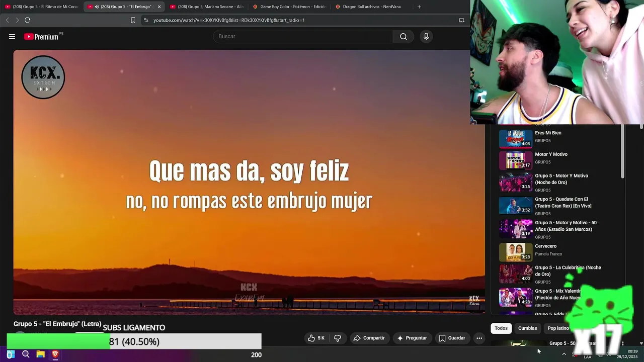Click the search magnifier button
Image resolution: width=644 pixels, height=362 pixels.
404,37
